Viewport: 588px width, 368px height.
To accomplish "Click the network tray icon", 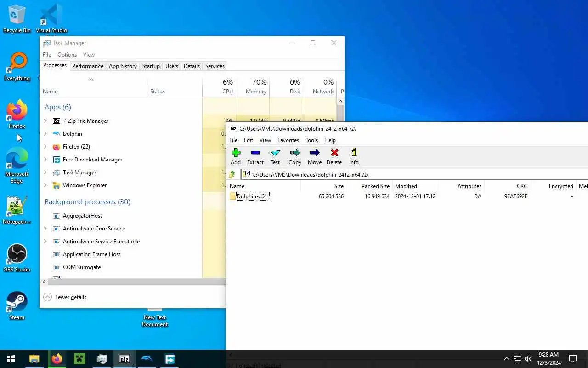I will [517, 359].
